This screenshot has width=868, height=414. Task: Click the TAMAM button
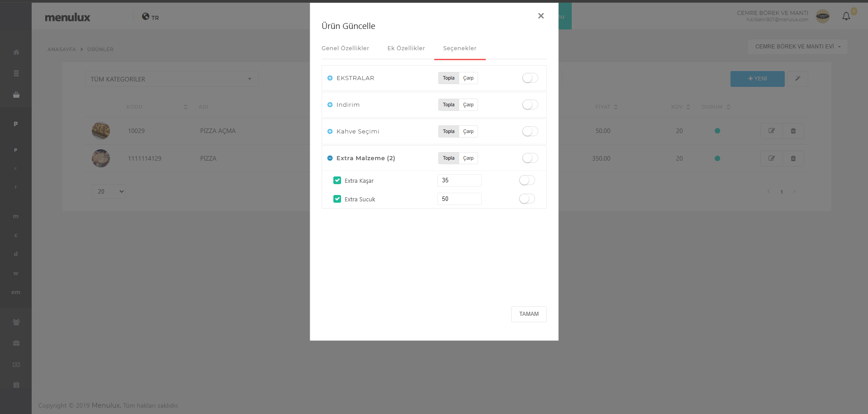(x=529, y=314)
